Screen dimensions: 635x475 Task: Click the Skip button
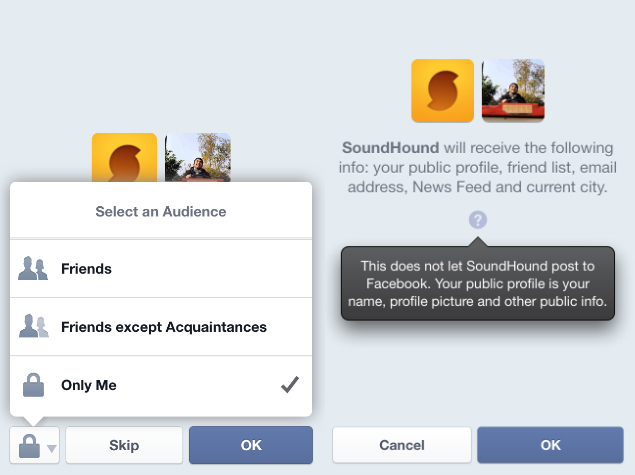click(x=124, y=445)
